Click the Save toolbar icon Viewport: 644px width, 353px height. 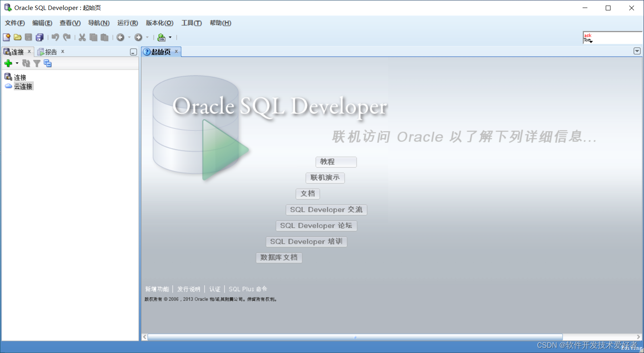(x=28, y=37)
